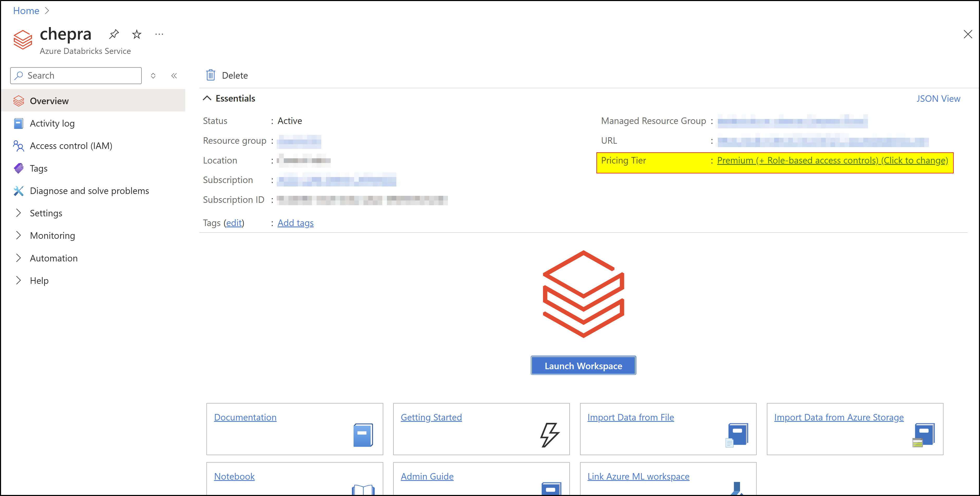980x496 pixels.
Task: Open JSON View of Essentials
Action: coord(938,98)
